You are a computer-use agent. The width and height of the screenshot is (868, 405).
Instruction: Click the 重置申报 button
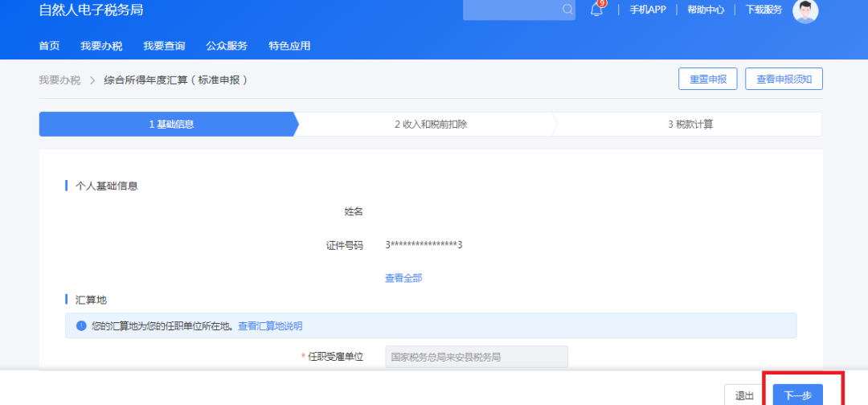pos(707,80)
